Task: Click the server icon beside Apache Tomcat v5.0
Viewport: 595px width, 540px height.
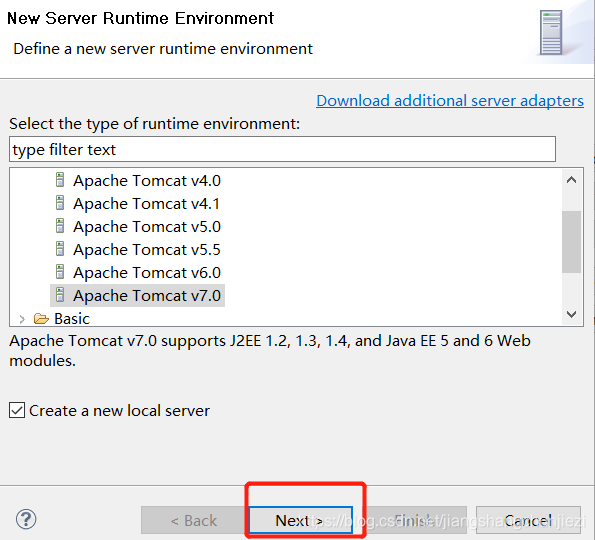Action: pyautogui.click(x=60, y=226)
